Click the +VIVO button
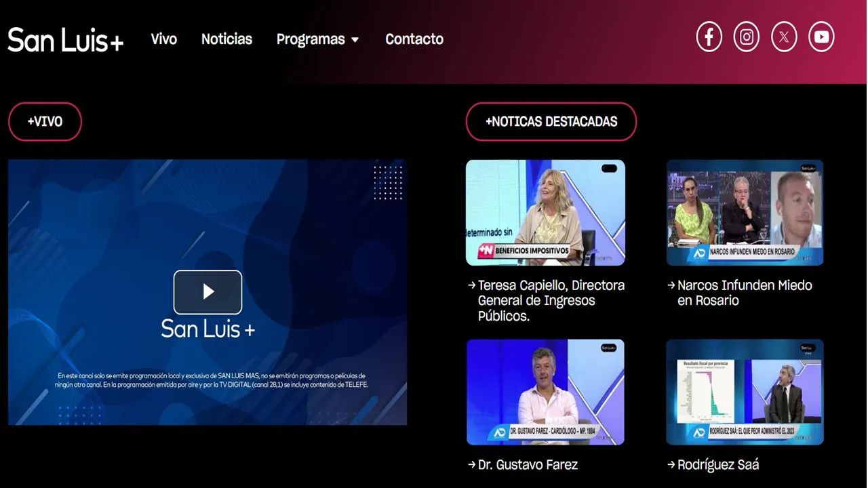Image resolution: width=868 pixels, height=488 pixels. point(45,122)
